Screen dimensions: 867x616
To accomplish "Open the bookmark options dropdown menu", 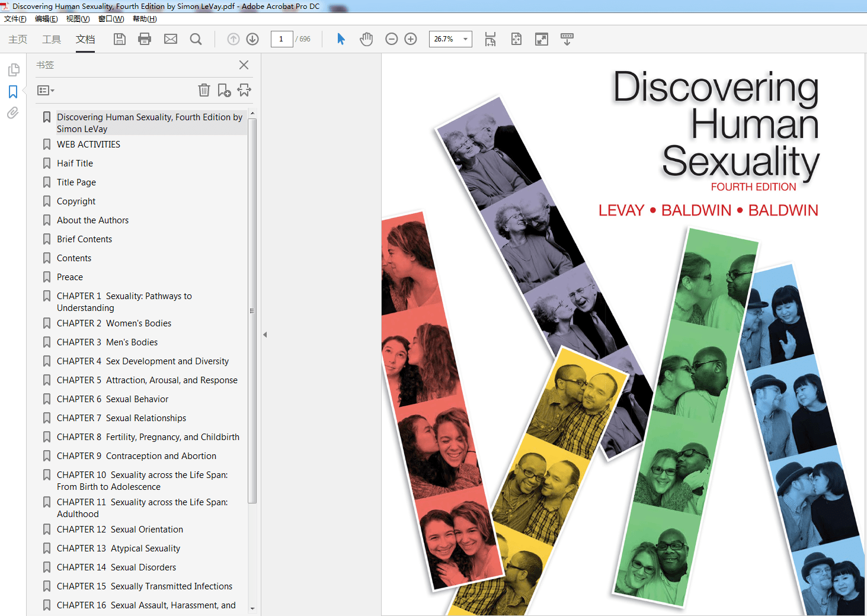I will point(46,91).
